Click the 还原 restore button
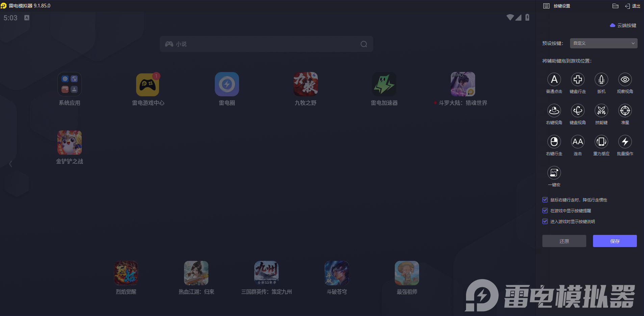Screen dimensions: 644x316 pos(564,241)
